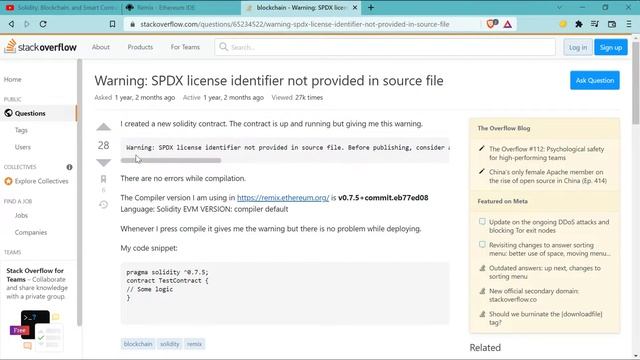Open Brave Rewards triangle icon
The width and height of the screenshot is (640, 360).
tap(507, 24)
